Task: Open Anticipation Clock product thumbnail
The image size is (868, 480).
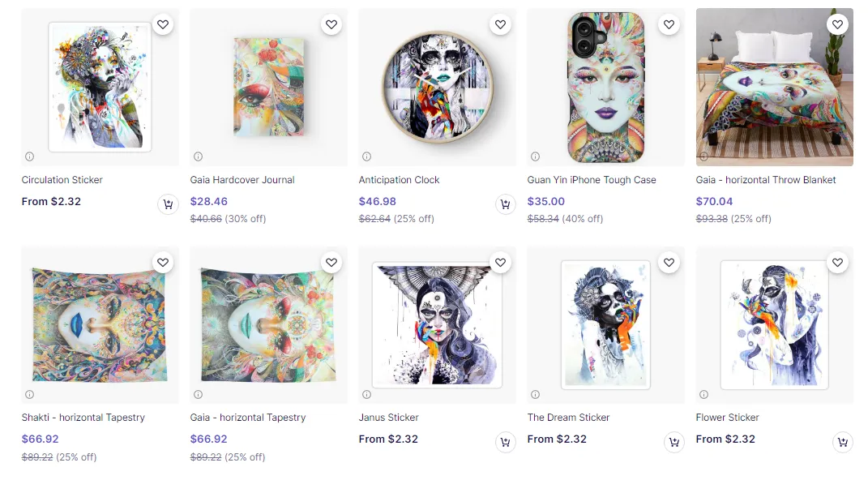Action: (x=437, y=87)
